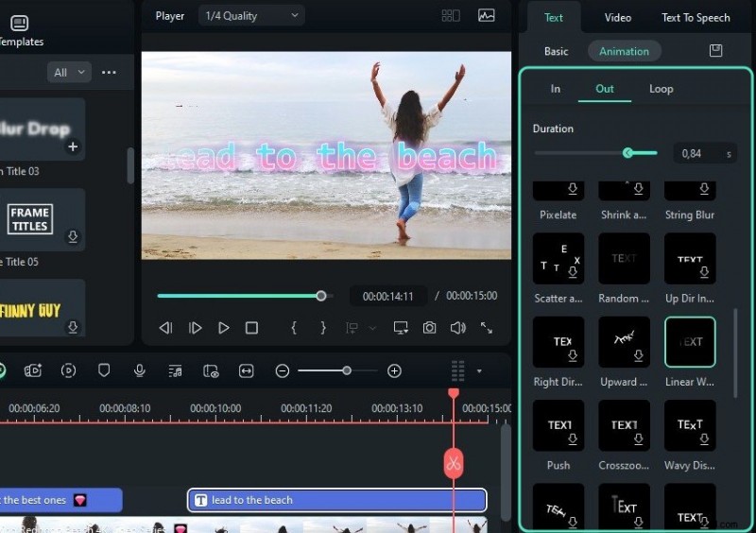The height and width of the screenshot is (533, 756).
Task: Record voiceover with the microphone icon
Action: (139, 370)
